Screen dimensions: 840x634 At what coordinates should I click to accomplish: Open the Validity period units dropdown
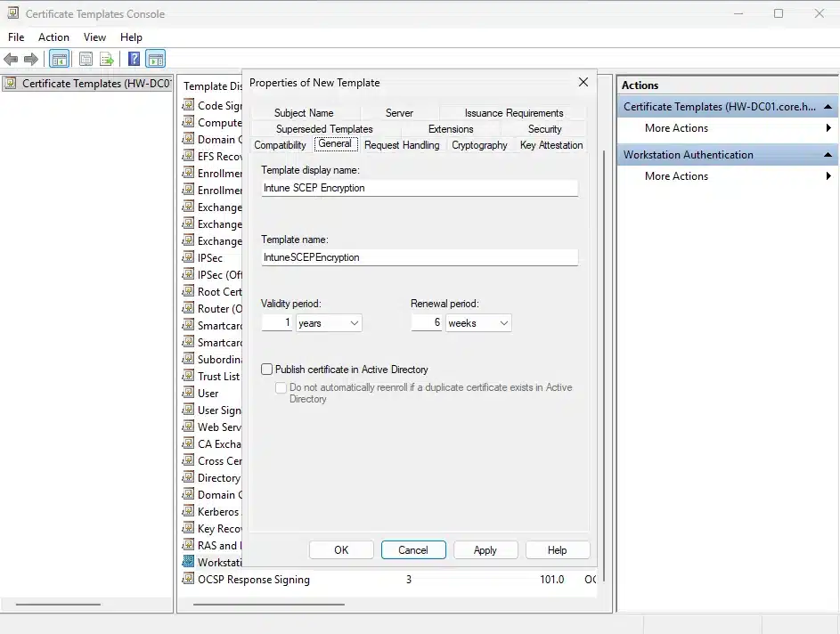[x=329, y=323]
